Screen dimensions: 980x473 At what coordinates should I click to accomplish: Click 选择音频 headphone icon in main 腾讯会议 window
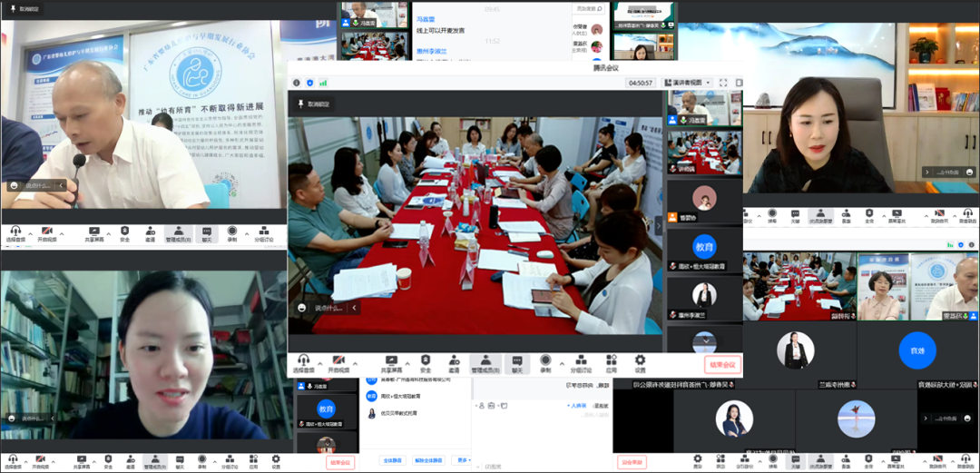click(x=304, y=363)
